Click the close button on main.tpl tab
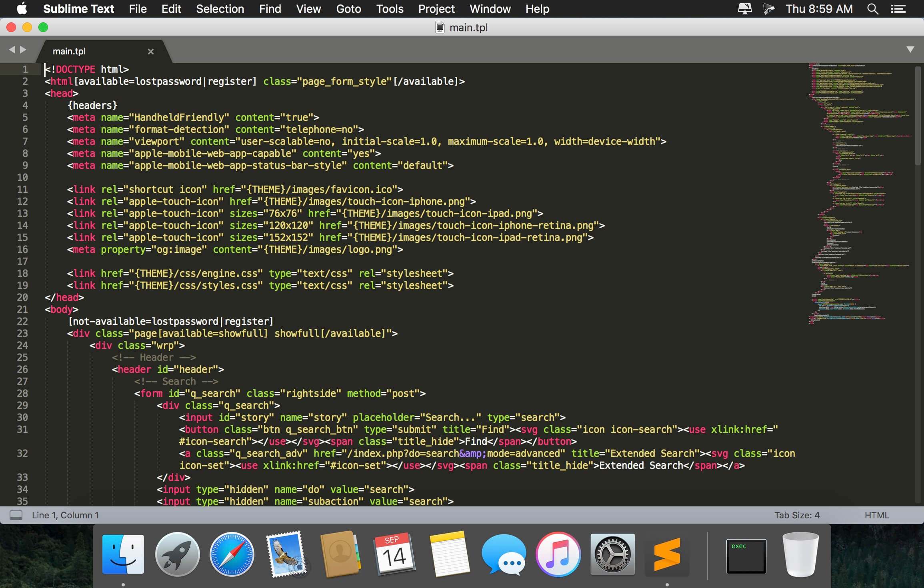The height and width of the screenshot is (588, 924). pyautogui.click(x=150, y=50)
